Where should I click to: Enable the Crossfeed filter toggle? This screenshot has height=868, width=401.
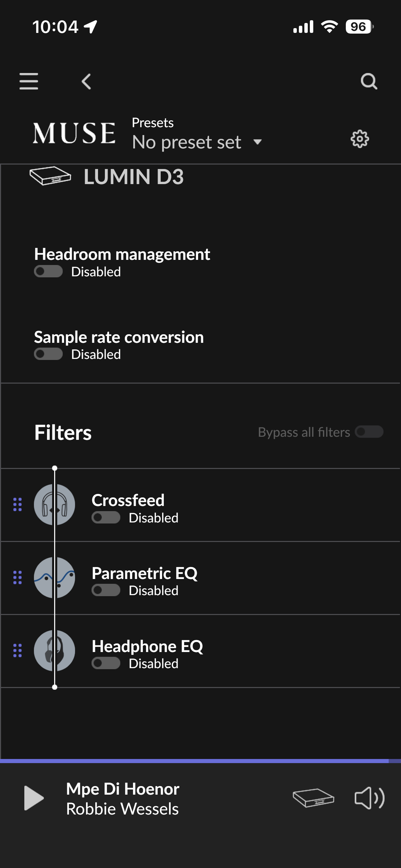tap(106, 518)
